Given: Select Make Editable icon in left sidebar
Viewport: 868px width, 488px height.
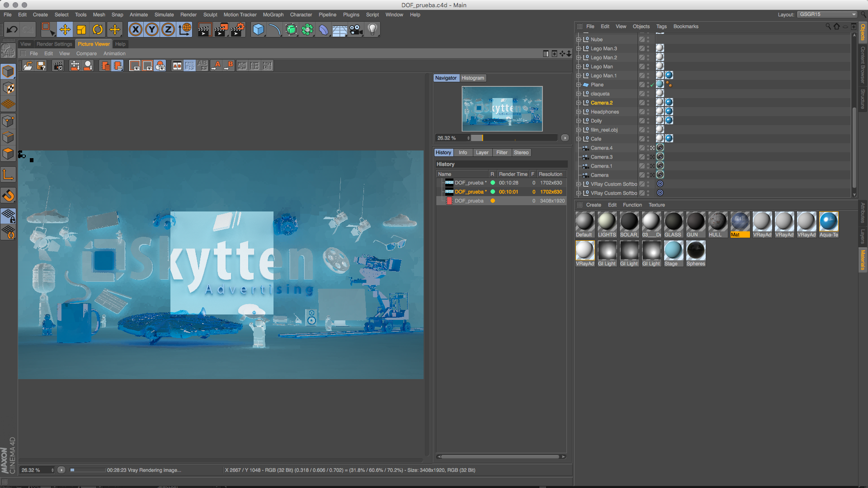Looking at the screenshot, I should point(8,50).
